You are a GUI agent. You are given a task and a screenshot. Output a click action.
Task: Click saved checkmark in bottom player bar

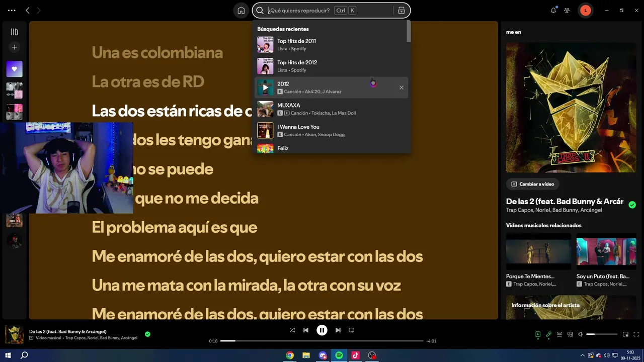point(147,334)
